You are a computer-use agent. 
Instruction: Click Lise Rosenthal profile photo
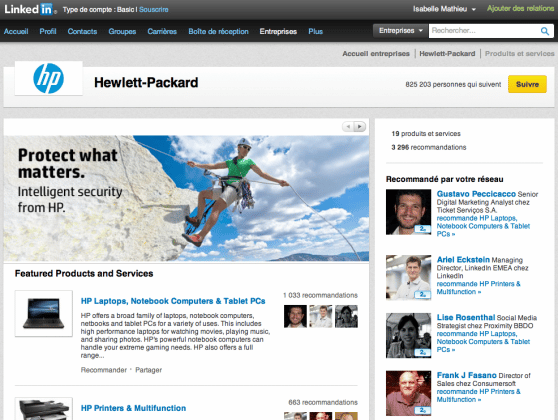click(408, 335)
